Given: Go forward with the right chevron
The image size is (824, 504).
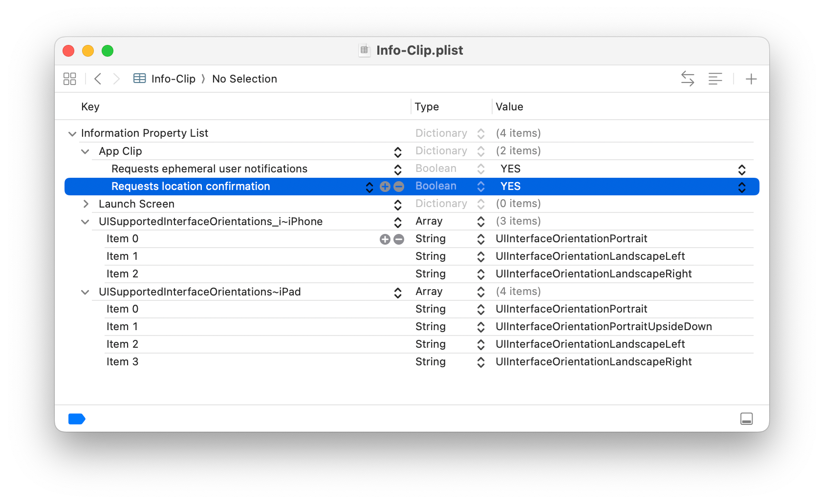Looking at the screenshot, I should (x=116, y=79).
